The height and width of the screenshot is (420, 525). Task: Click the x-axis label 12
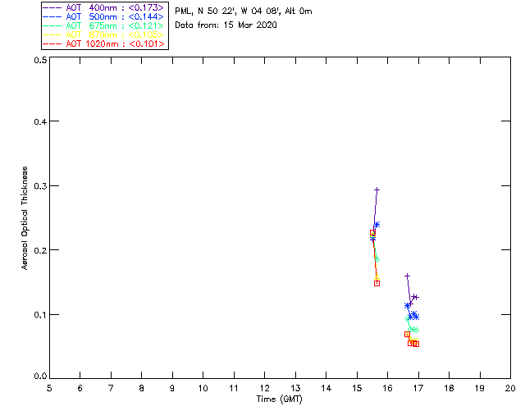pyautogui.click(x=264, y=388)
